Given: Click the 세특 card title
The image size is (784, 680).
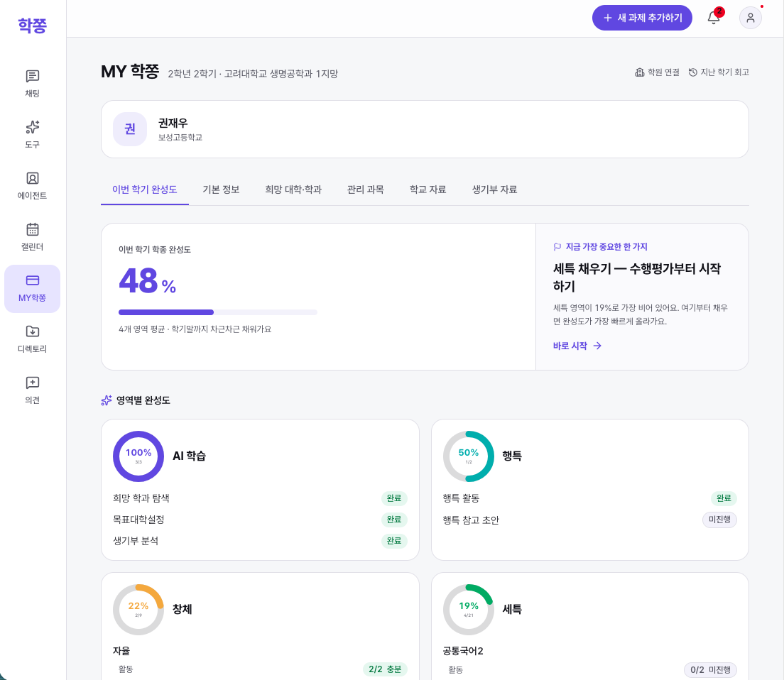Looking at the screenshot, I should pos(512,610).
